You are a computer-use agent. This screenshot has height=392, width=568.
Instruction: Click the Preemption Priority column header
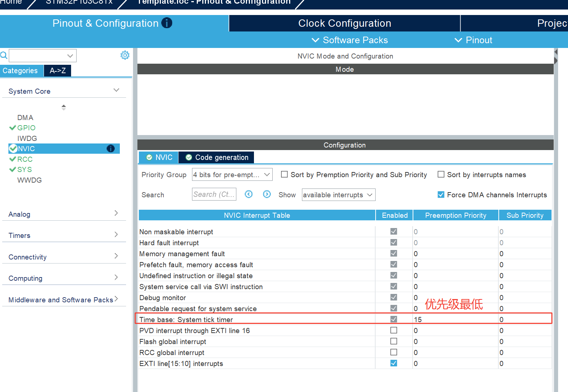click(455, 215)
